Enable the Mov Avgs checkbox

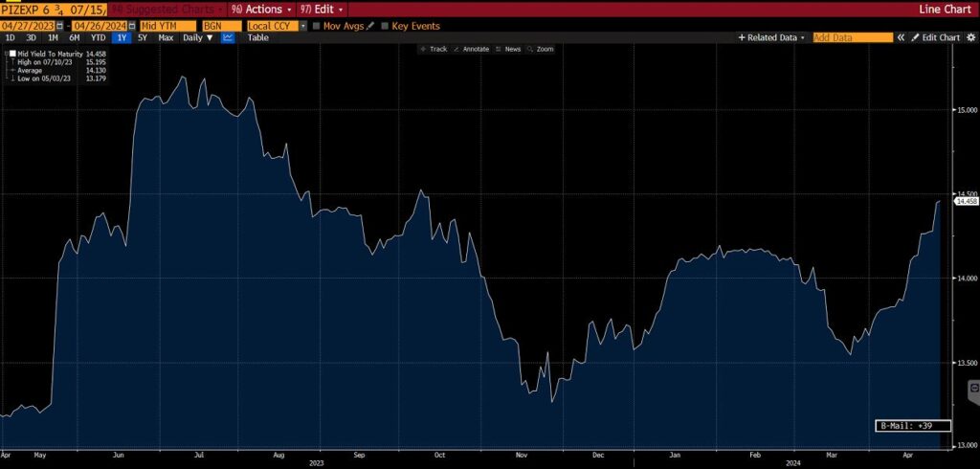coord(317,25)
